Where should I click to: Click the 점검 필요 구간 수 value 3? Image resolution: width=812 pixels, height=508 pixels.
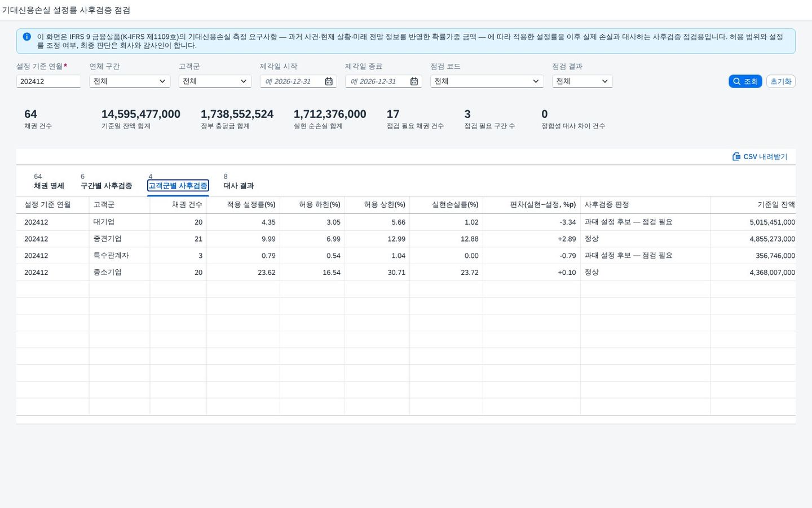467,114
